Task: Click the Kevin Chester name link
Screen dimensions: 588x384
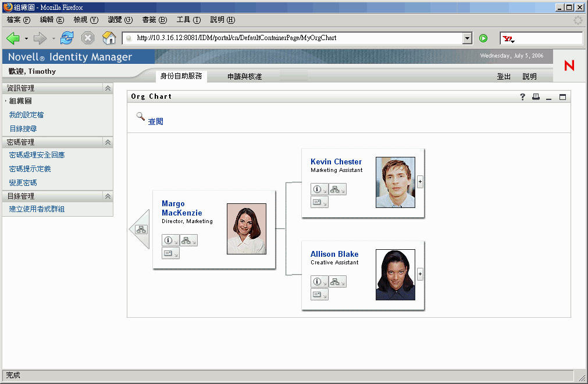Action: (336, 162)
